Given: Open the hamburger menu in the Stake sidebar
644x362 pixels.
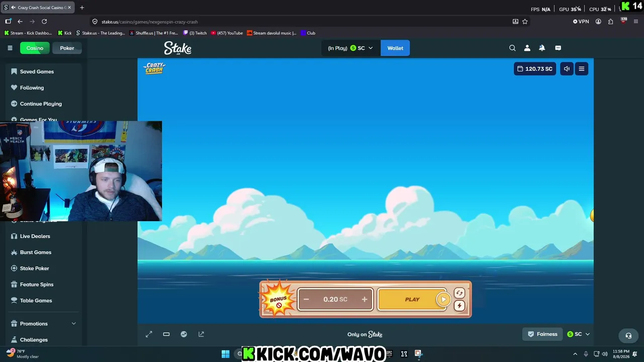Looking at the screenshot, I should (x=10, y=48).
